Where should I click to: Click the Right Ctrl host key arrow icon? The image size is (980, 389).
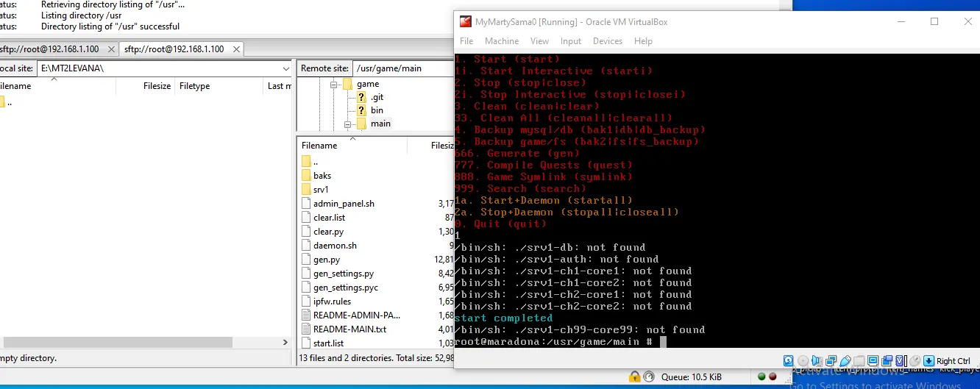(x=929, y=360)
